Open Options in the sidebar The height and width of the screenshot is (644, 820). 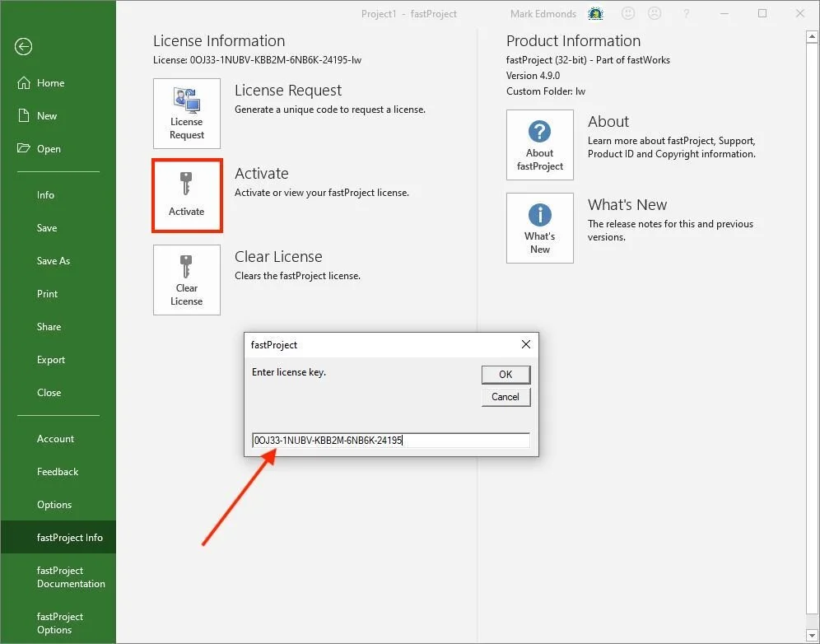tap(54, 504)
